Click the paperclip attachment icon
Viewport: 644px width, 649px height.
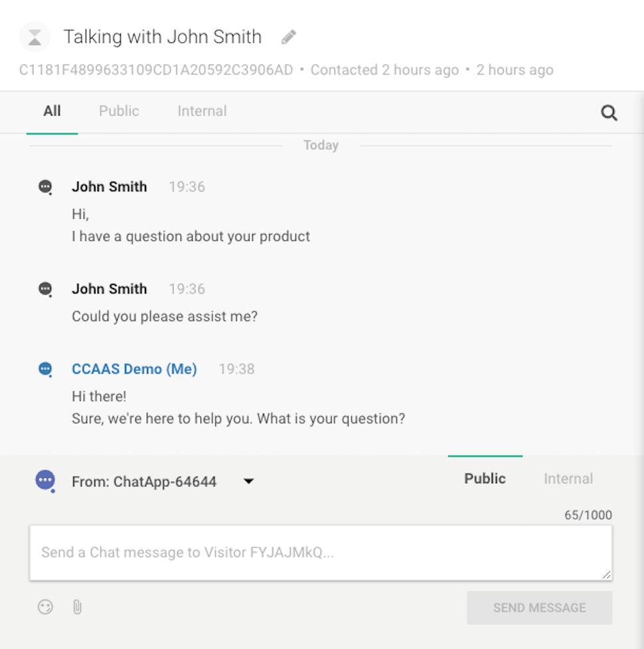point(77,607)
